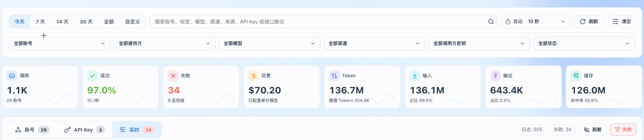Click the 占比 0.5% text
Screen dimensions: 644x140
point(500,100)
